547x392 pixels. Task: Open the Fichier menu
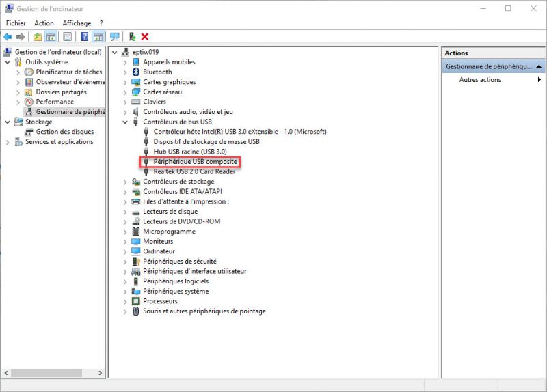[x=16, y=23]
